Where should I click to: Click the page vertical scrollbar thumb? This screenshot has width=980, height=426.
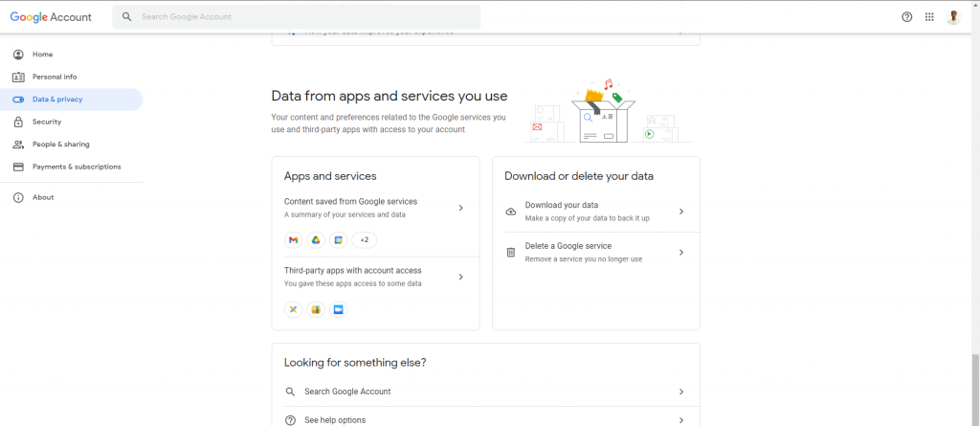975,391
